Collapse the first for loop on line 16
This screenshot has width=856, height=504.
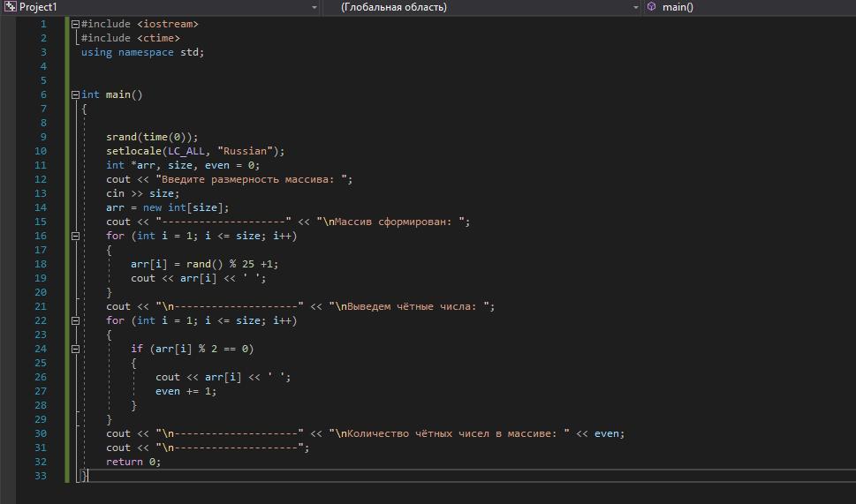(x=75, y=237)
